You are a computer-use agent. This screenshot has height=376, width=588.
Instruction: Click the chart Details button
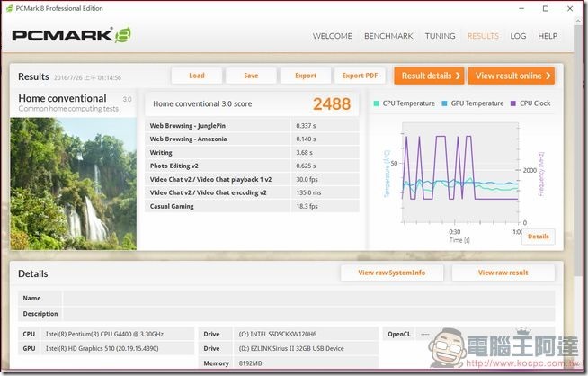(539, 237)
